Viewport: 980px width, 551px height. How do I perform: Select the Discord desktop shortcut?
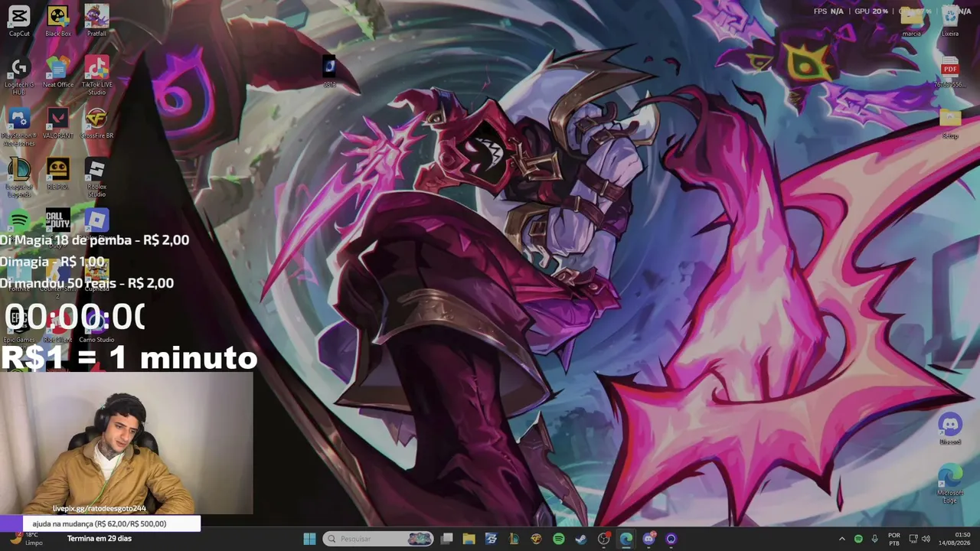pyautogui.click(x=950, y=429)
